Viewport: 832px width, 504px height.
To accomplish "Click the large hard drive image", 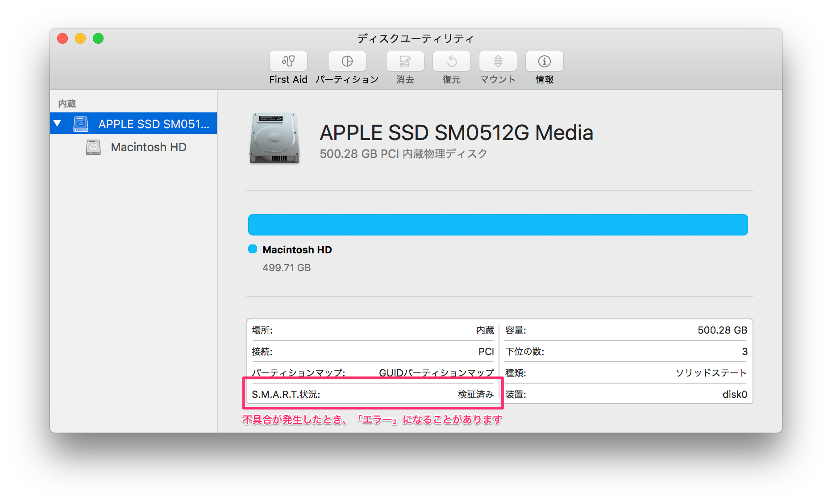I will coord(274,138).
